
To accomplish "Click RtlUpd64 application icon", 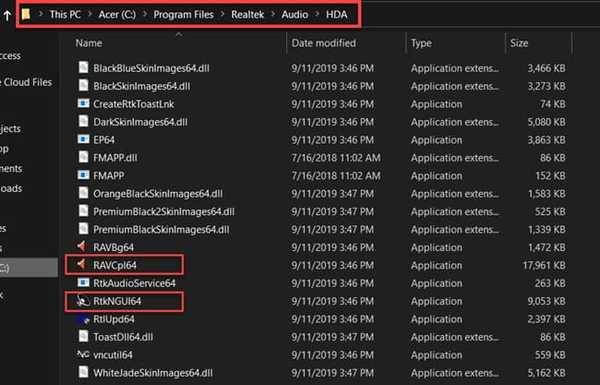I will (83, 318).
